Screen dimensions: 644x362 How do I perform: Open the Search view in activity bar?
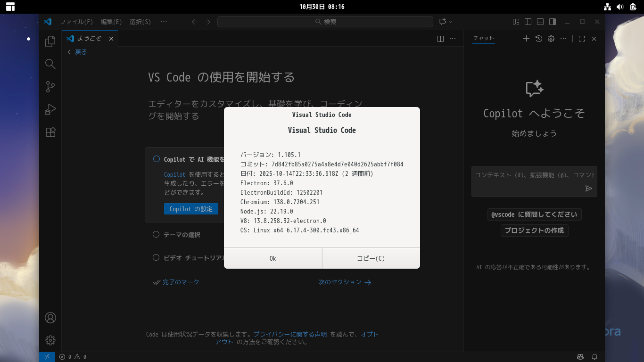click(50, 64)
